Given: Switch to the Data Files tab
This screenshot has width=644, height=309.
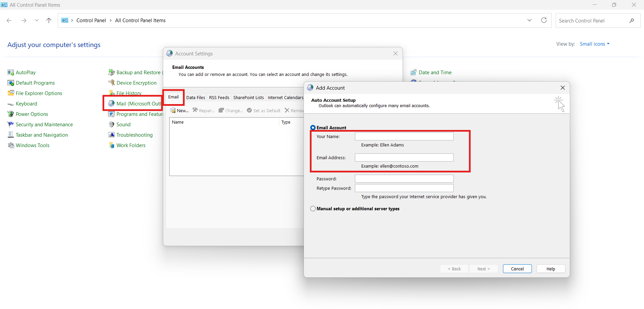Looking at the screenshot, I should click(x=195, y=97).
